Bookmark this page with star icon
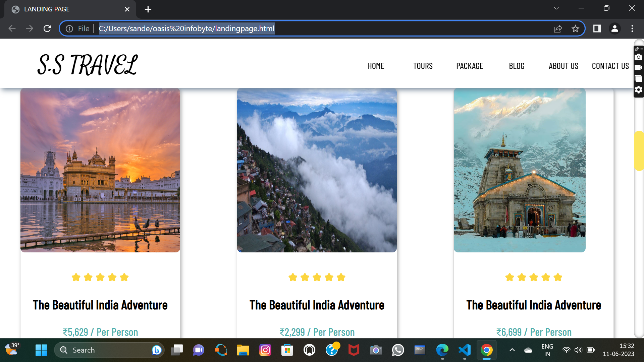644x362 pixels. point(575,29)
